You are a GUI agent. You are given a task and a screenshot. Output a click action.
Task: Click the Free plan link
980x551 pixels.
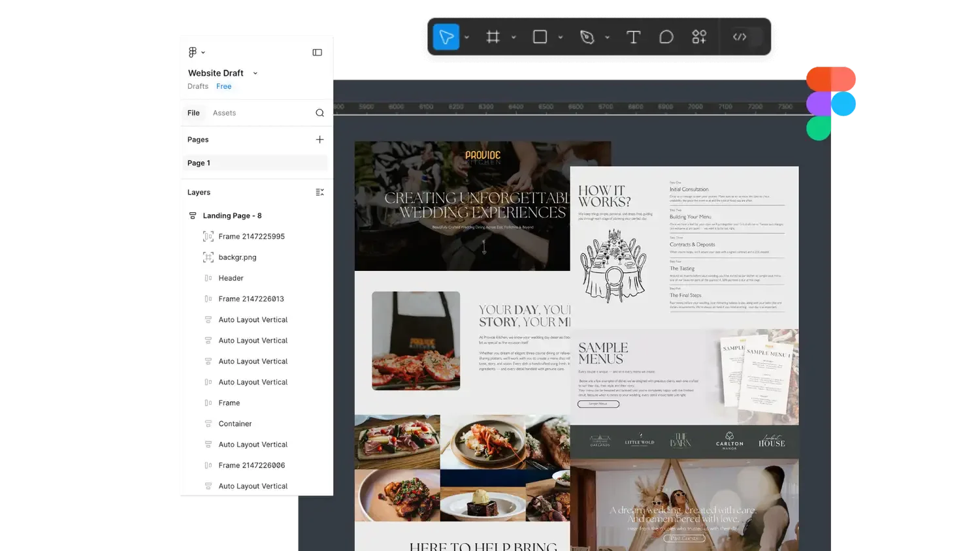click(x=224, y=86)
